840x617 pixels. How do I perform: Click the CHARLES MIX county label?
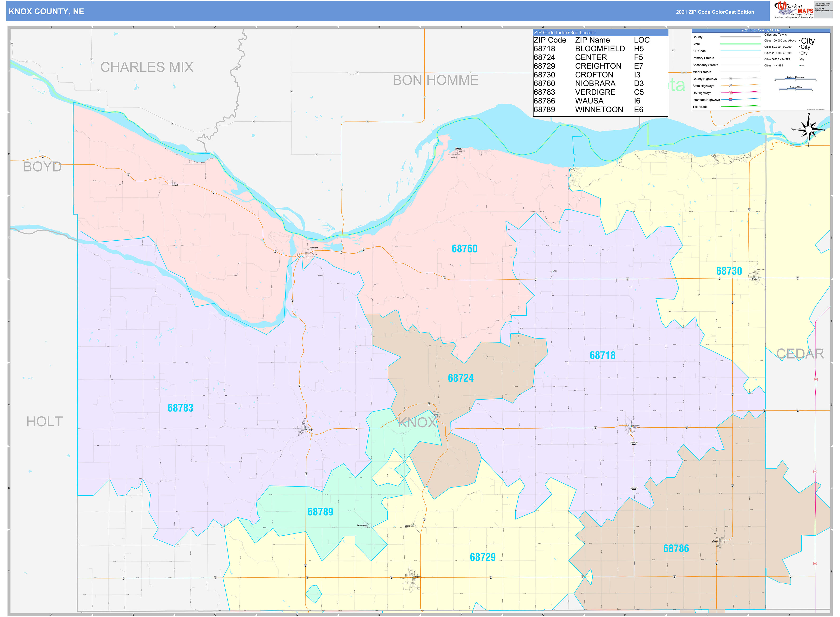pos(147,67)
